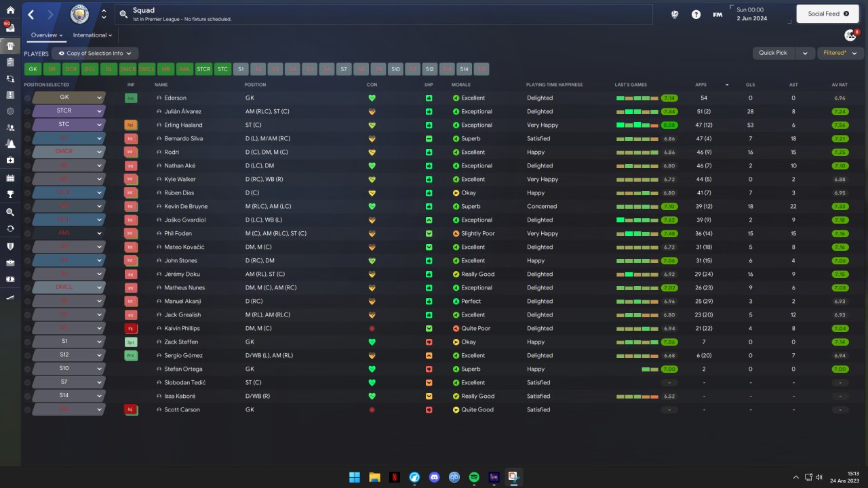Open the Tactics clipboard icon in sidebar

(x=10, y=62)
